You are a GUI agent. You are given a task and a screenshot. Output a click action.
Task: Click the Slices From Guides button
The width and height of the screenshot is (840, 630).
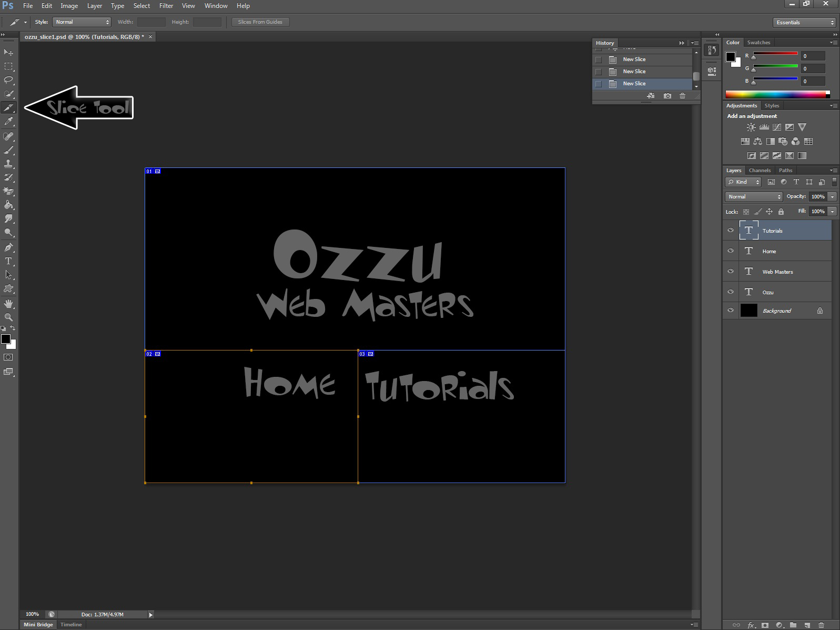(x=260, y=22)
